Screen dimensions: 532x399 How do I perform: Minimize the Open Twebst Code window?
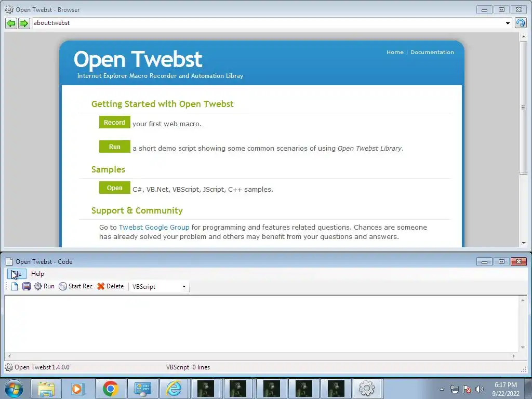(484, 262)
